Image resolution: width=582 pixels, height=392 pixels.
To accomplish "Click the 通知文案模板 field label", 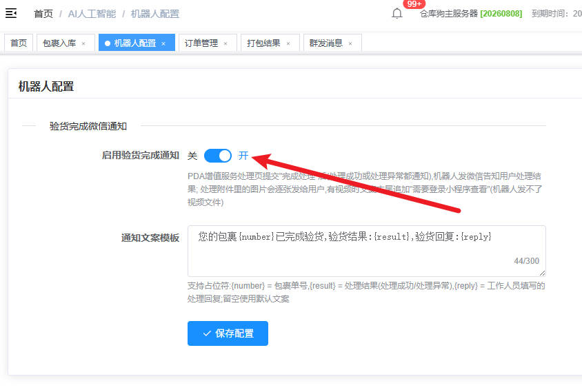I will point(150,238).
